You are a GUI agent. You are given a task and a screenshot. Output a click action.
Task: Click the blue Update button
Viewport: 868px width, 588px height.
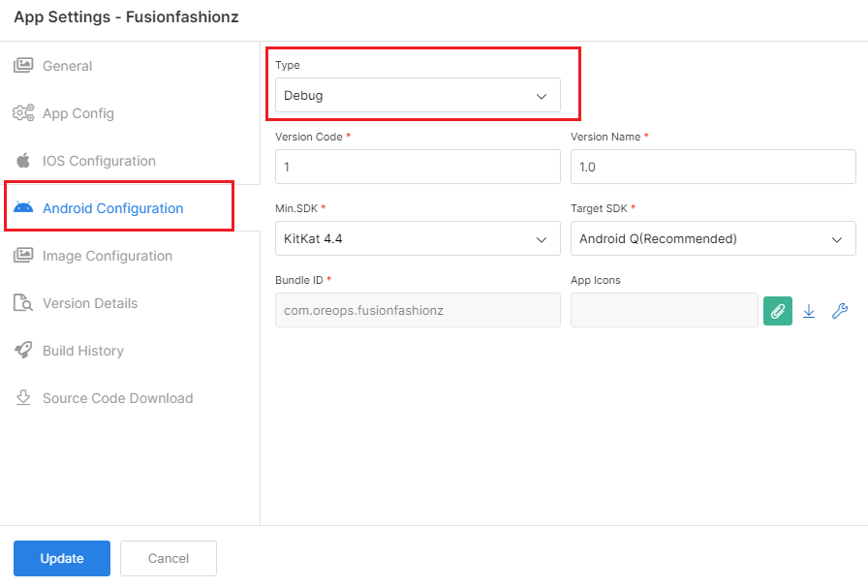62,558
